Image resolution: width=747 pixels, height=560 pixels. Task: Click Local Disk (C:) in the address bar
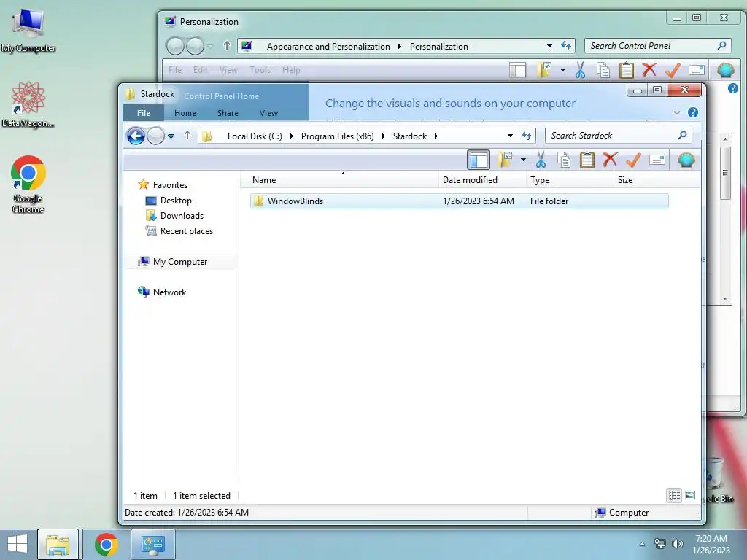(255, 136)
